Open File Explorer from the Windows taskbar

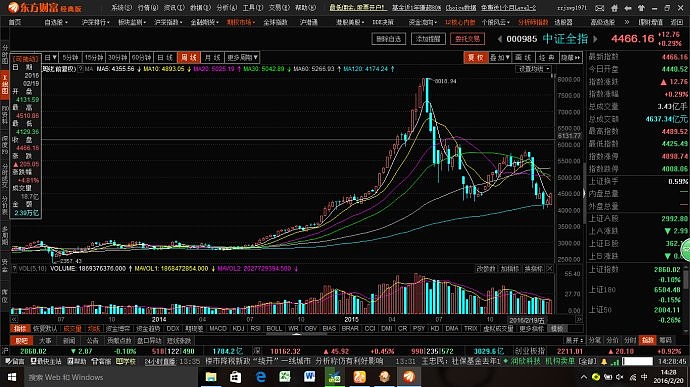coord(211,377)
